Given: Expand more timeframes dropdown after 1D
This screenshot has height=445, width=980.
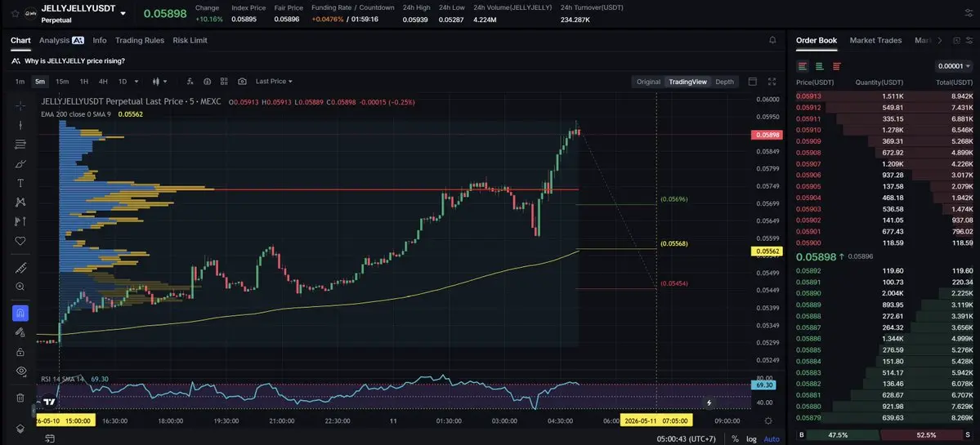Looking at the screenshot, I should coord(136,81).
